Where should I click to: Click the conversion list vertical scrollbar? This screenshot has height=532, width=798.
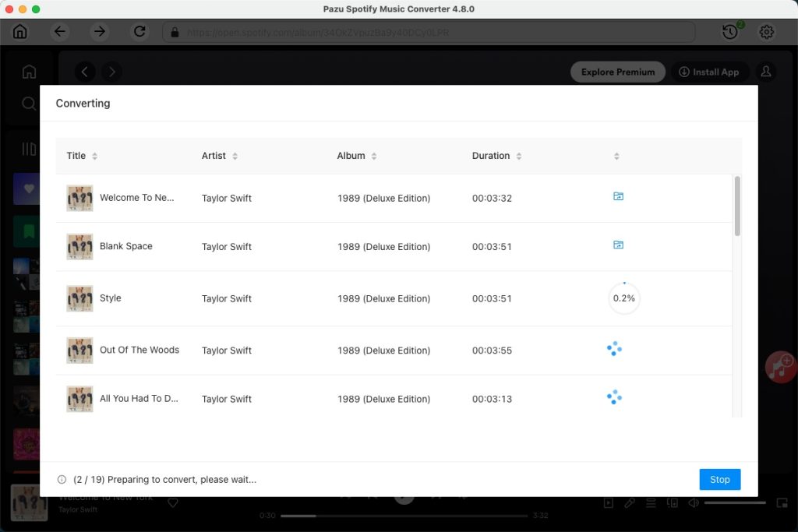[737, 206]
